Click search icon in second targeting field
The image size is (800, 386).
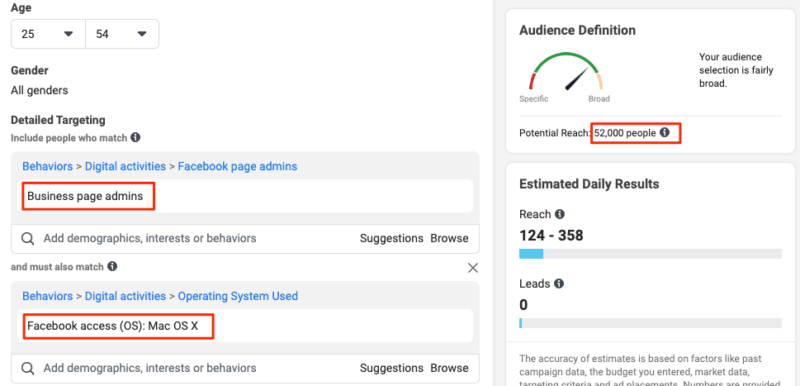tap(28, 368)
